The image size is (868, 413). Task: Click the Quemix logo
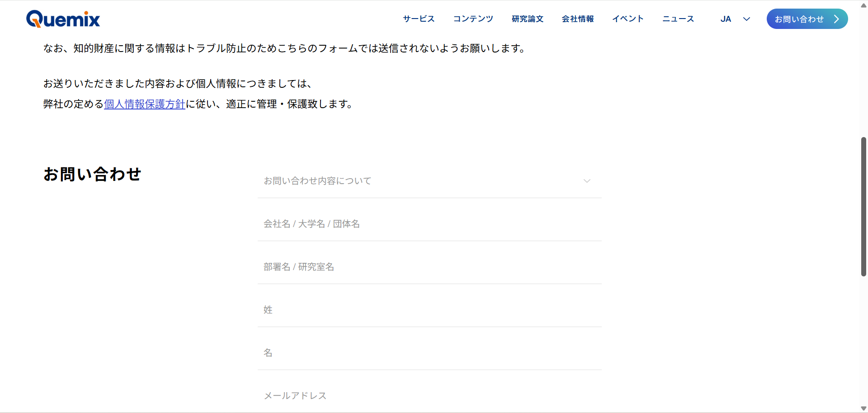click(x=63, y=19)
